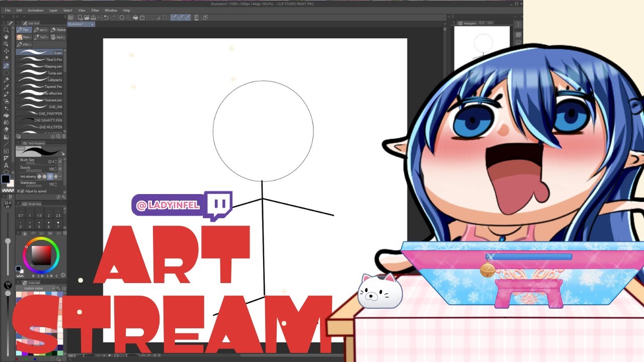This screenshot has width=644, height=362.
Task: Click the duplicate sub tool icon
Action: (x=58, y=136)
